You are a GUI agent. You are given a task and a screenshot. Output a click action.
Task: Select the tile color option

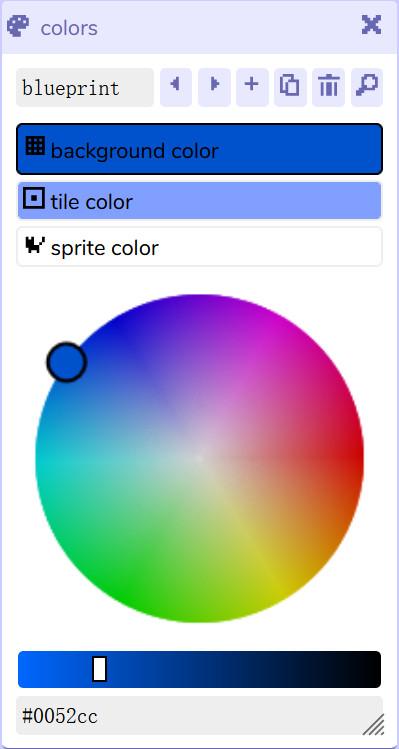pos(200,201)
